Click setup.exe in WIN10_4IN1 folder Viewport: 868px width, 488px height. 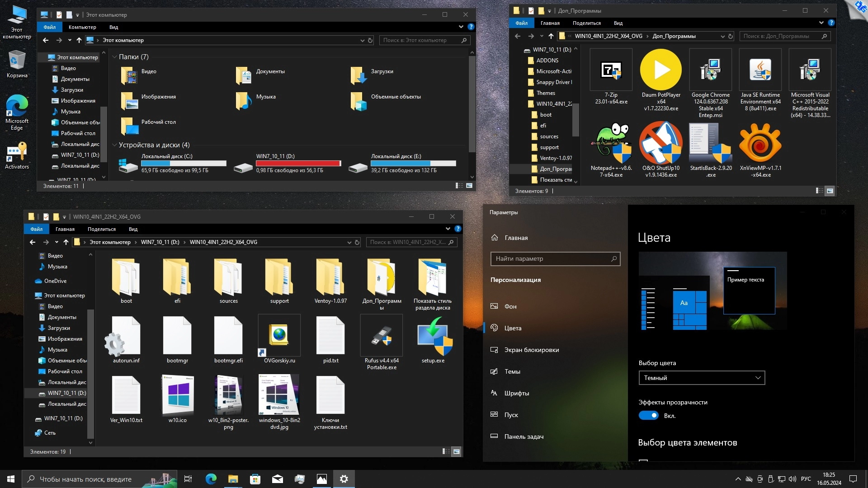[433, 336]
